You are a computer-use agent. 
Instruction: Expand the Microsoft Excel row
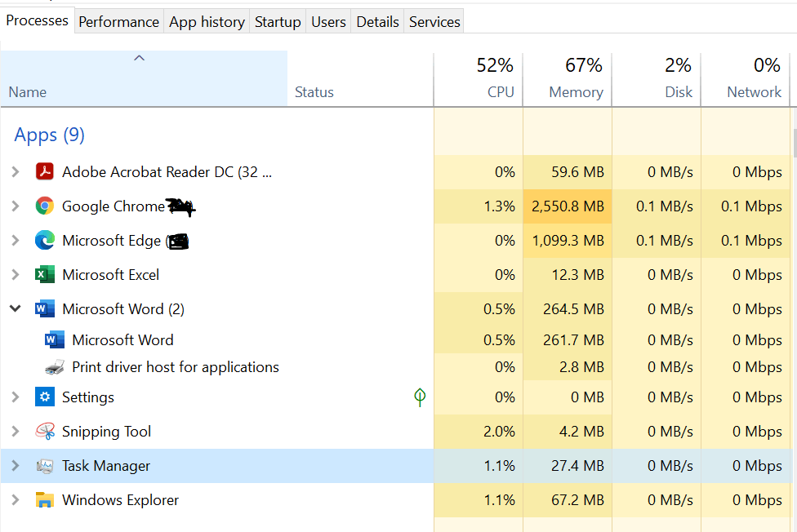pyautogui.click(x=16, y=275)
